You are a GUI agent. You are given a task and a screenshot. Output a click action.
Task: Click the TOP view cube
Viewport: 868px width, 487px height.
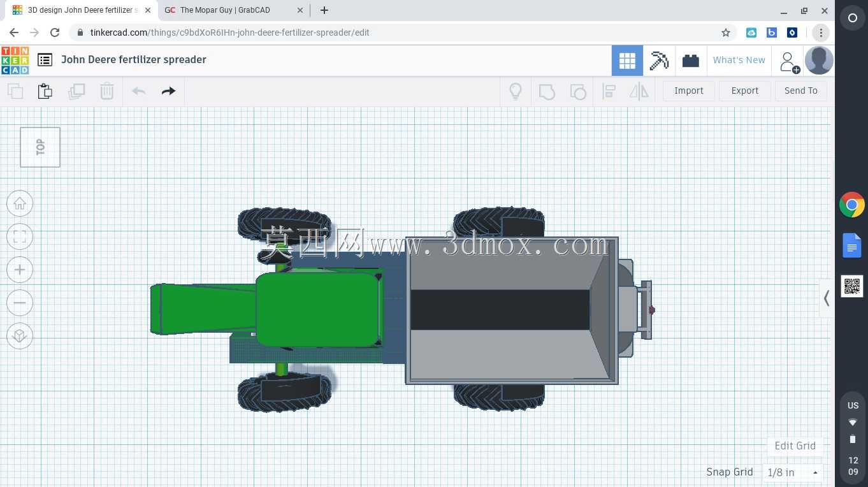[x=40, y=147]
